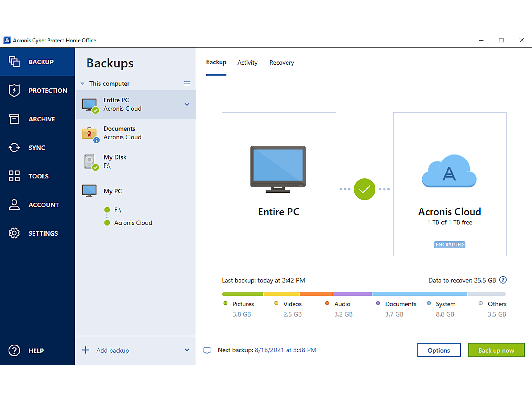Screen dimensions: 532x399
Task: Click the Sync arrows icon
Action: tap(14, 147)
